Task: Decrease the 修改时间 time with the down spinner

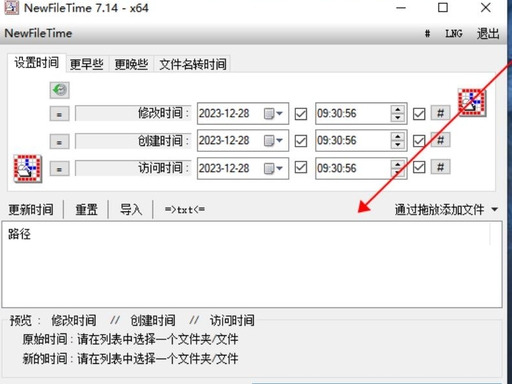Action: point(398,118)
